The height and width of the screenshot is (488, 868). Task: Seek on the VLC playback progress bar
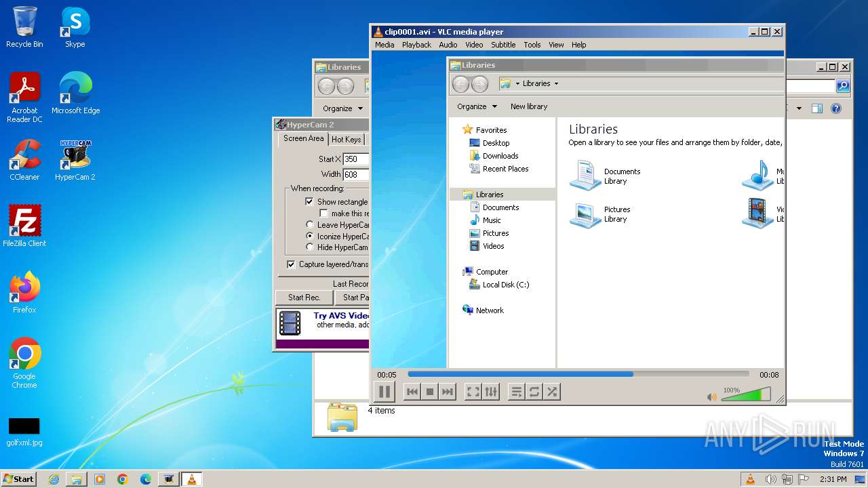click(578, 374)
